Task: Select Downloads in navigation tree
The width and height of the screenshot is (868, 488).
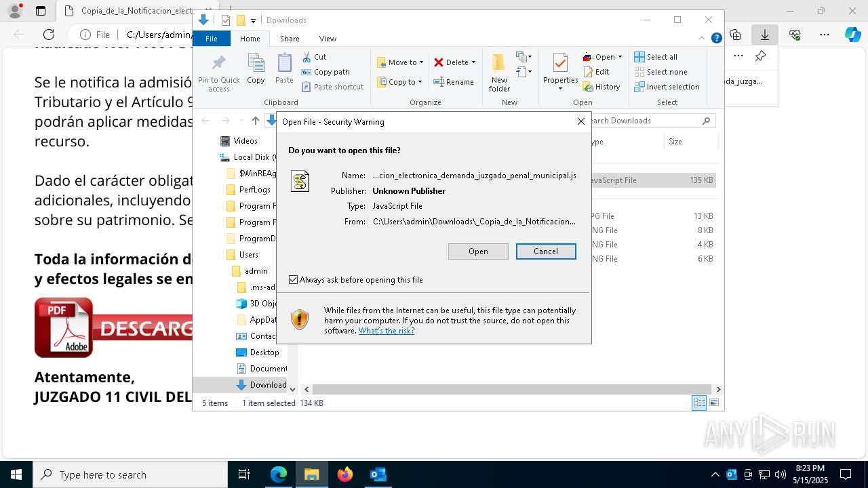Action: 261,385
